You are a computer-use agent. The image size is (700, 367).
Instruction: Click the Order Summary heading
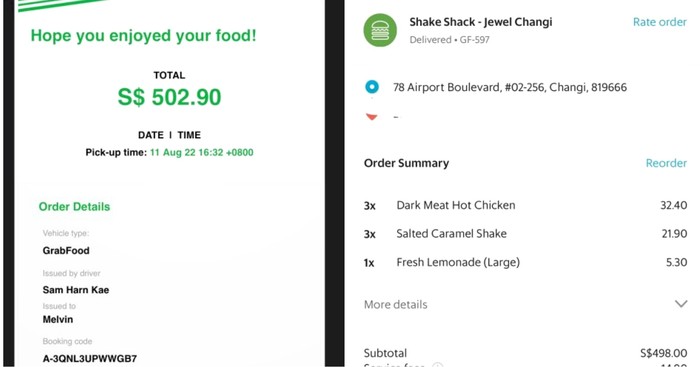click(406, 163)
